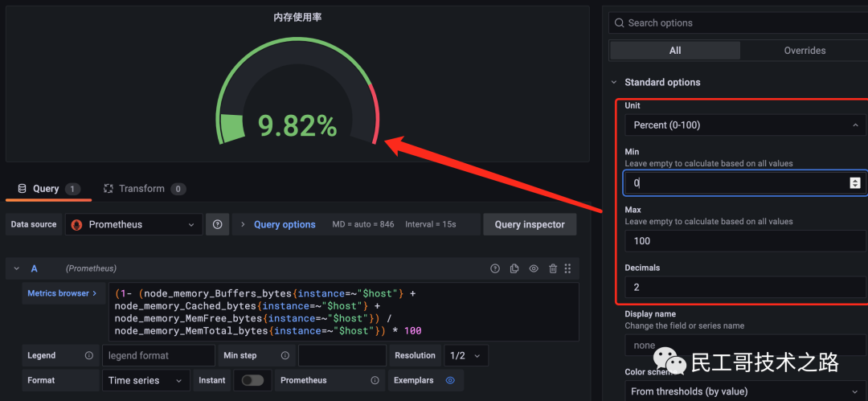The image size is (868, 401).
Task: Switch to the Transform tab
Action: click(x=145, y=189)
